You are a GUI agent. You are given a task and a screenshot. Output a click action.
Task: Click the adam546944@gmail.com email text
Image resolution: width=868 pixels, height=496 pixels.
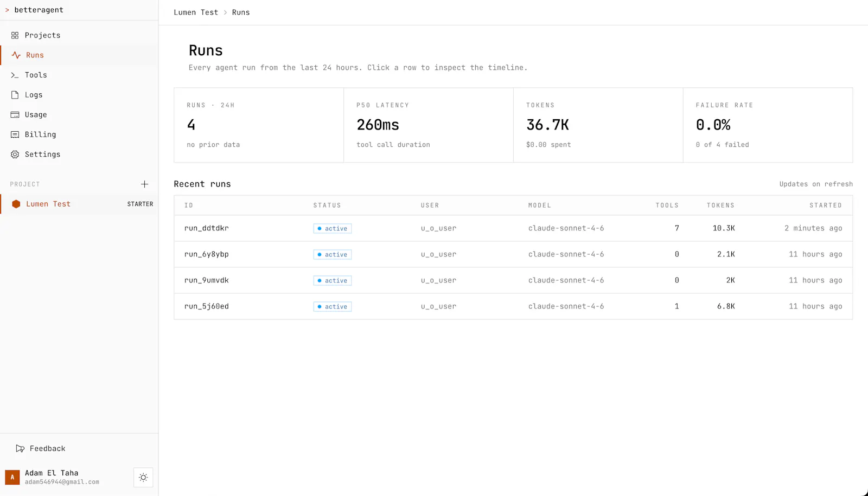tap(62, 482)
